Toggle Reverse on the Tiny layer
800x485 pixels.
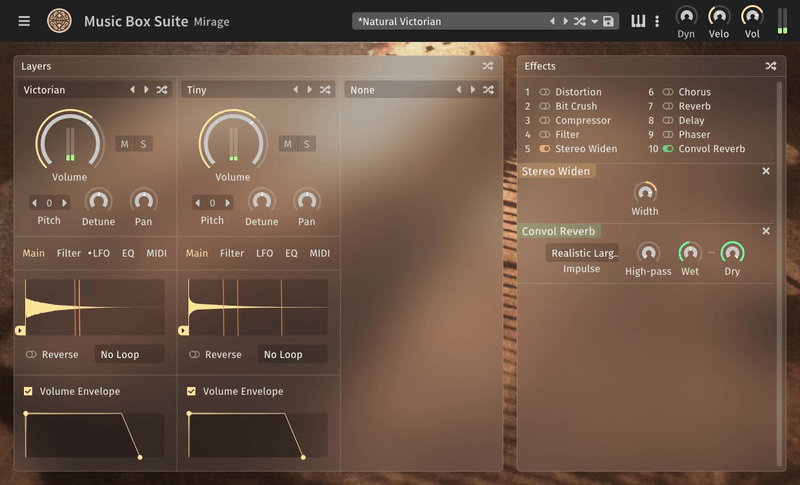pyautogui.click(x=194, y=354)
